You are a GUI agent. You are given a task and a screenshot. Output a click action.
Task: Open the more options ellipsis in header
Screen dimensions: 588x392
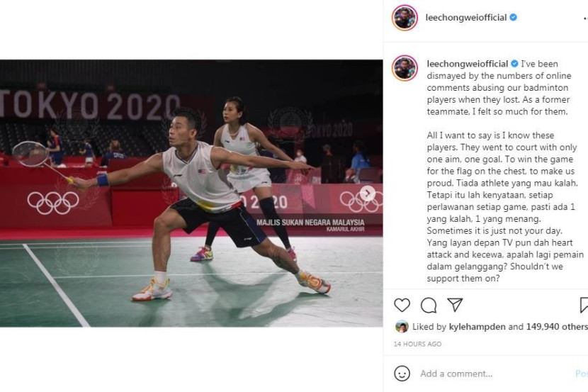(585, 18)
